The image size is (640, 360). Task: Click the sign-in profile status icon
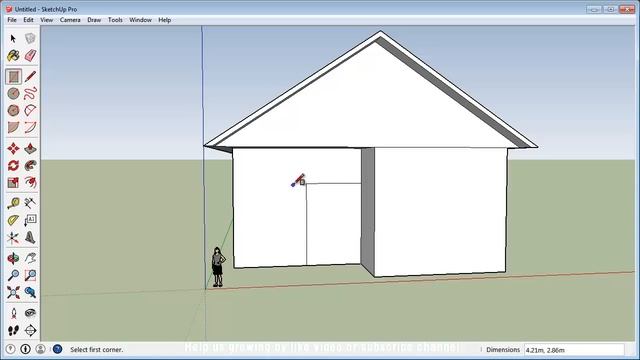[x=40, y=349]
